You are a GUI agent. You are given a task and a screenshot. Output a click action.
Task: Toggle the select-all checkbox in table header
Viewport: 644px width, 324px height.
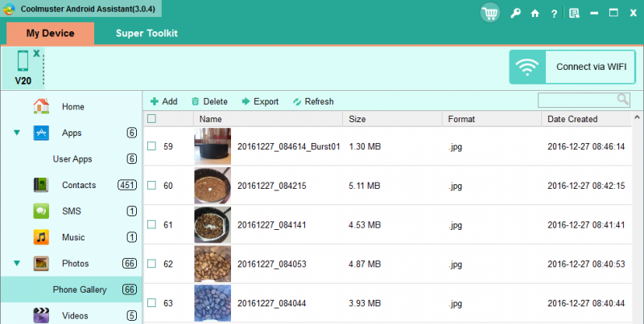(x=151, y=119)
